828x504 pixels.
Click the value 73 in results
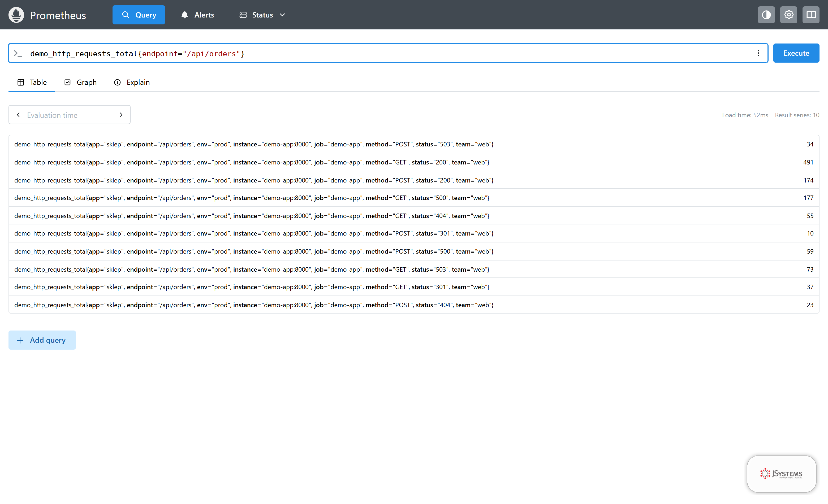(x=810, y=269)
